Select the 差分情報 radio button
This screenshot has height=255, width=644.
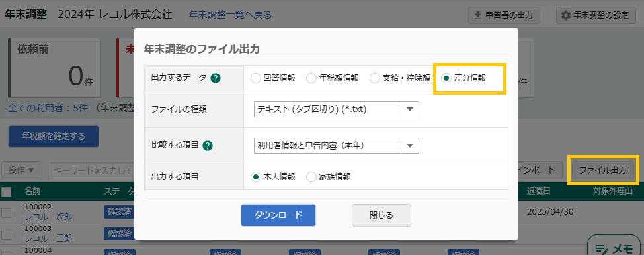(446, 78)
